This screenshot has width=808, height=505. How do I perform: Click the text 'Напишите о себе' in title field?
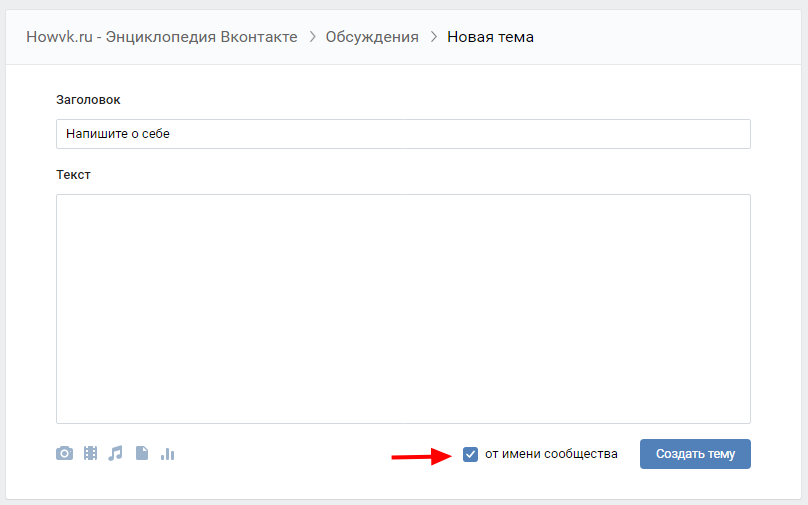point(118,134)
